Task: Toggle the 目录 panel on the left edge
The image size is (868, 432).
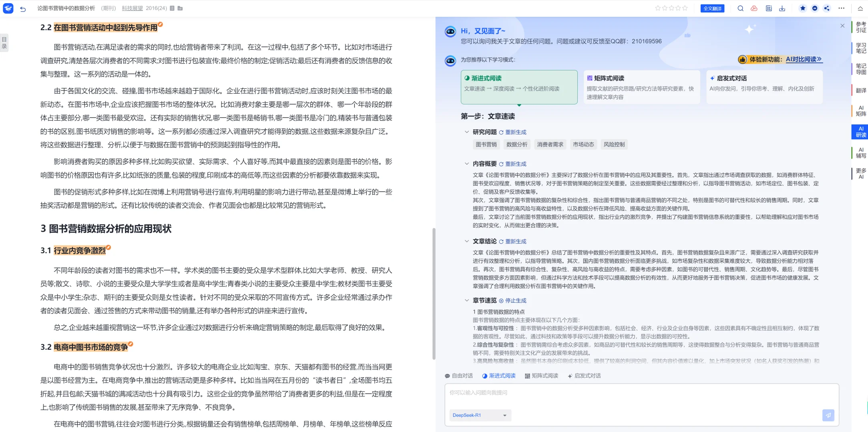Action: [x=4, y=42]
